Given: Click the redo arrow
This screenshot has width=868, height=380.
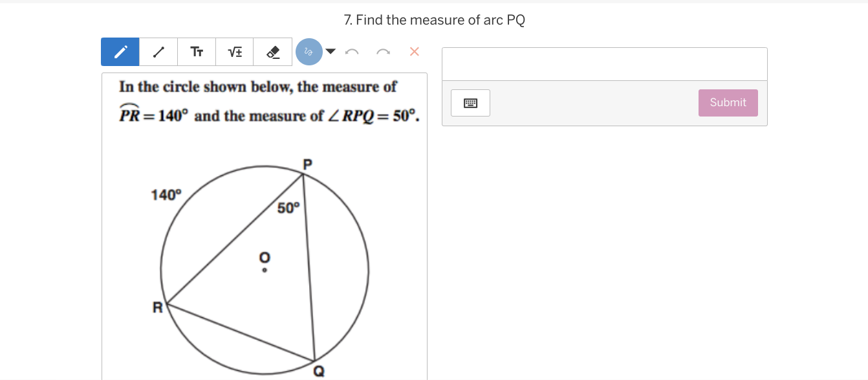Looking at the screenshot, I should pos(384,52).
